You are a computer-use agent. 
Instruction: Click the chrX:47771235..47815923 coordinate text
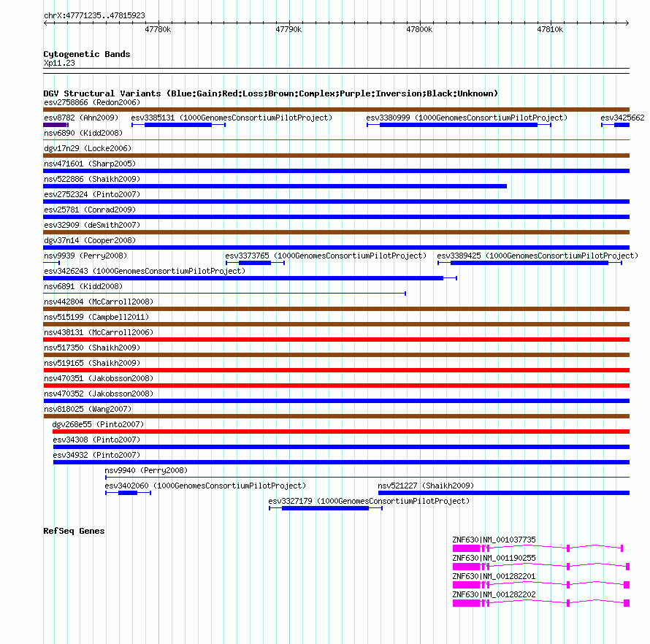click(x=94, y=15)
